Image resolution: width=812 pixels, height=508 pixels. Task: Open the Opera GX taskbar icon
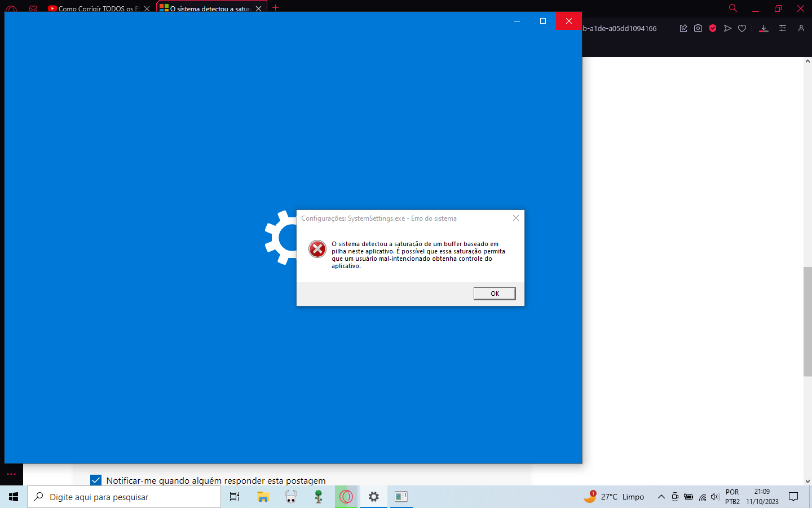346,497
